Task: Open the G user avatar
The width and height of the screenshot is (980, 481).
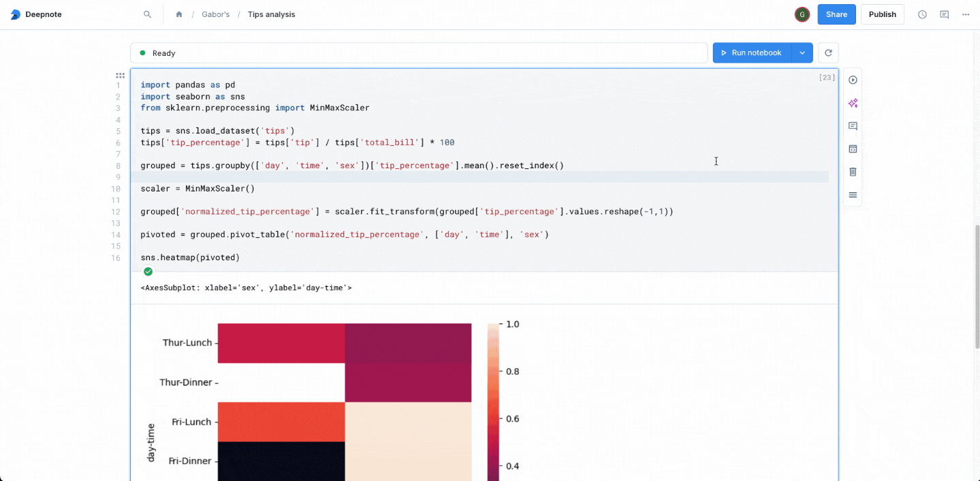Action: pos(802,14)
